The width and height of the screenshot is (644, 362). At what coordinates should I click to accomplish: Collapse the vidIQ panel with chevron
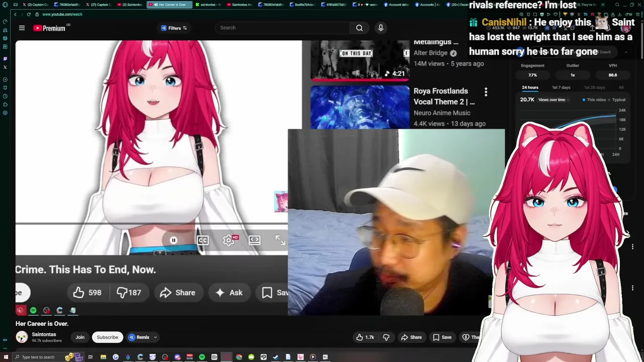tap(626, 52)
